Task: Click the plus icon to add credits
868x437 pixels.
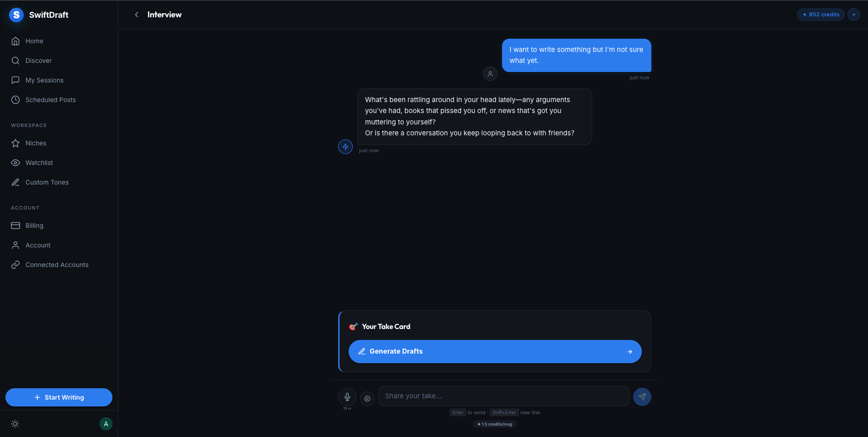Action: pos(854,14)
